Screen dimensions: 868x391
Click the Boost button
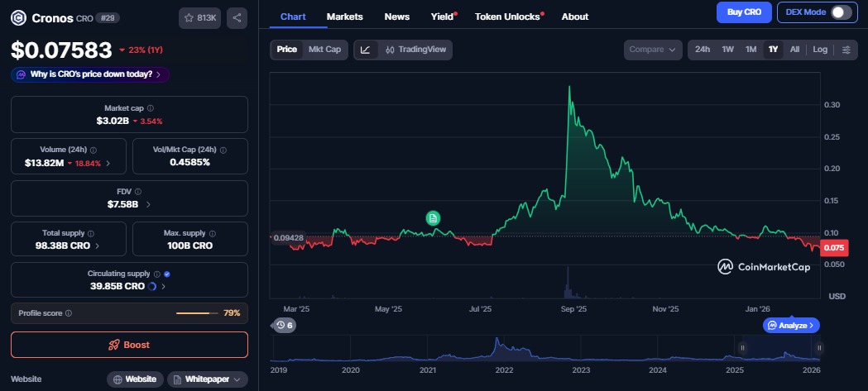pos(130,345)
